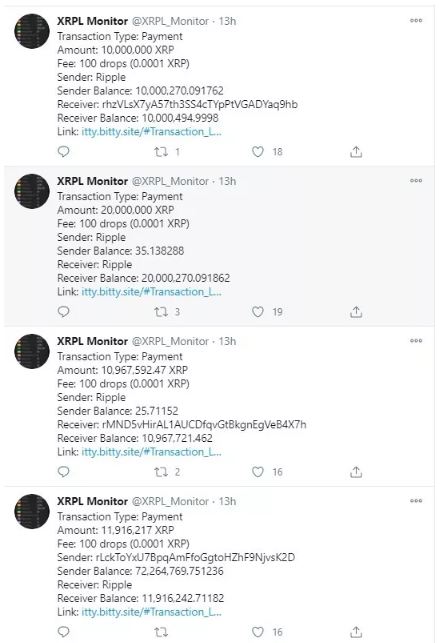Like the 20,000,000 XRP tweet
The image size is (446, 643).
click(257, 312)
